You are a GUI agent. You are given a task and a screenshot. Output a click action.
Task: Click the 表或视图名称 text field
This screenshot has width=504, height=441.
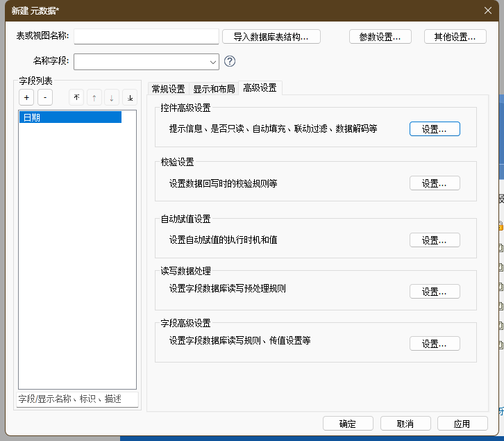[146, 36]
